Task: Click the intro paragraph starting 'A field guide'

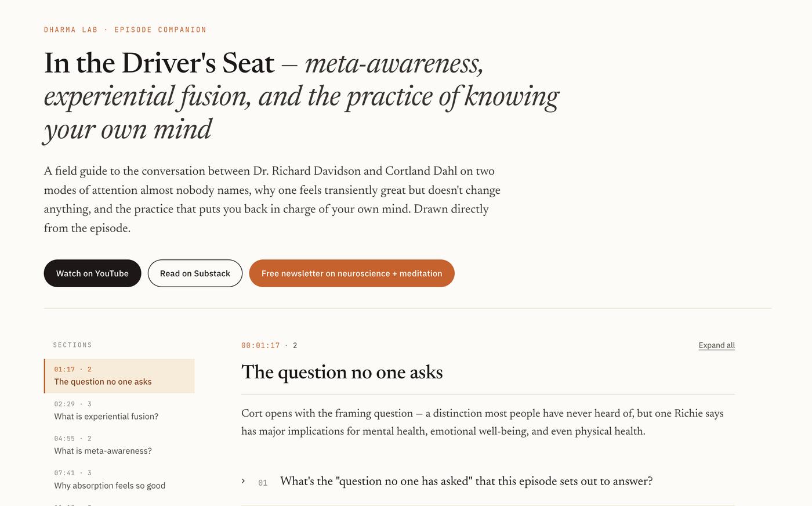Action: 272,200
